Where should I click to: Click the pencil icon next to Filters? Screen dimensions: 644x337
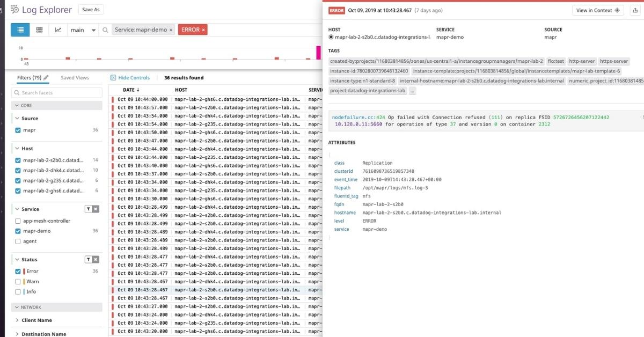(46, 78)
